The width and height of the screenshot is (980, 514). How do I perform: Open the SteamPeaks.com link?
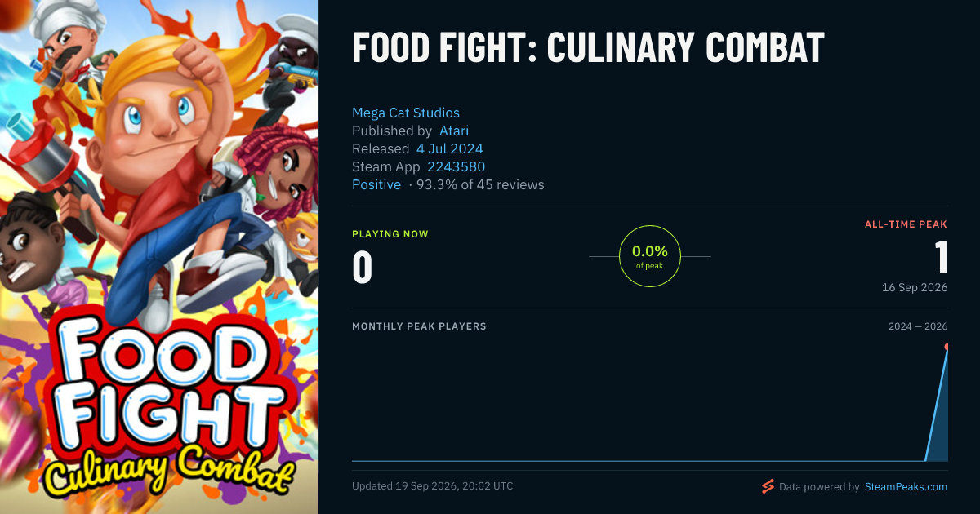tap(906, 486)
